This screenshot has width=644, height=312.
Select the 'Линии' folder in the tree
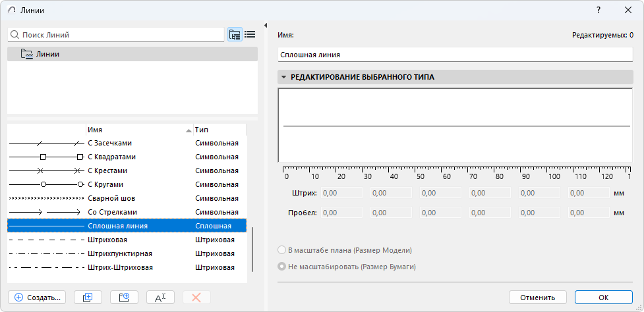pos(47,54)
